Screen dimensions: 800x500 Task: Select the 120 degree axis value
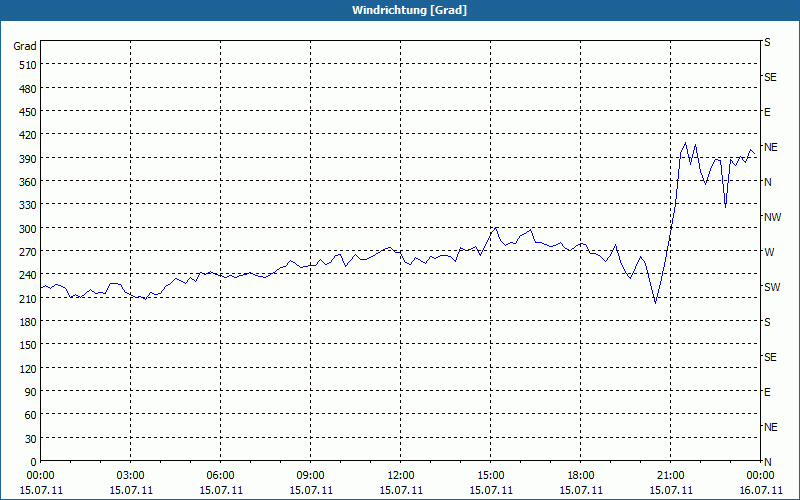[x=29, y=368]
